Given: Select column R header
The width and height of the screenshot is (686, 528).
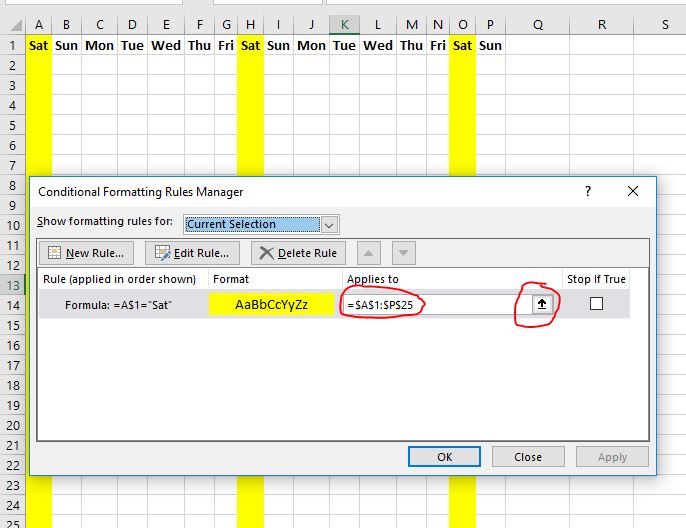Looking at the screenshot, I should pos(602,25).
